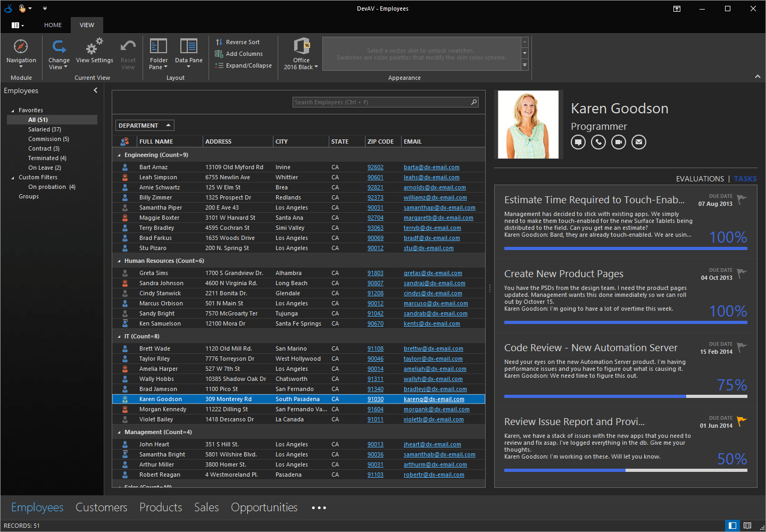Open the chat message icon for Karen Goodson
The height and width of the screenshot is (532, 766).
578,142
